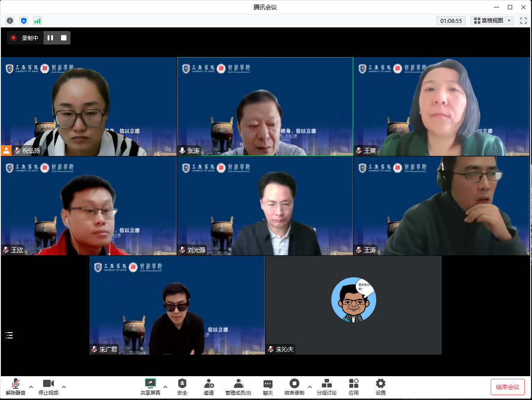532x400 pixels.
Task: Open the 应用 apps panel
Action: point(354,387)
